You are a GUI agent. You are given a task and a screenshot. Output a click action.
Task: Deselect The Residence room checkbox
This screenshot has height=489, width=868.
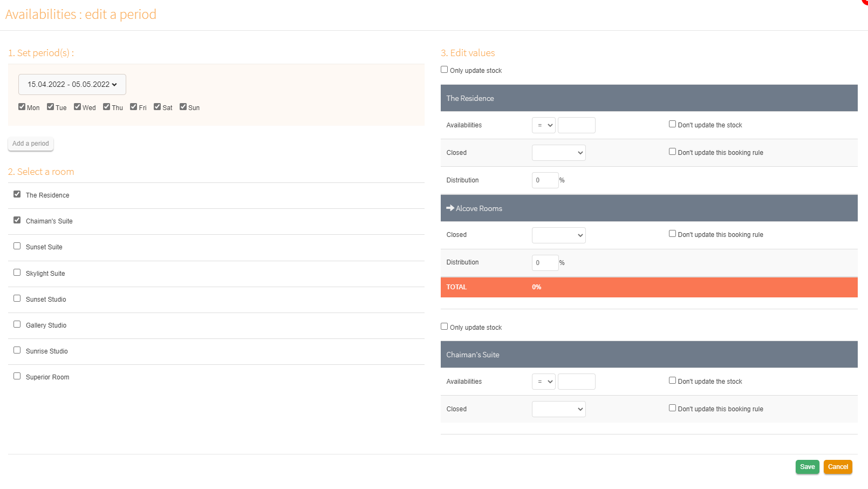[x=17, y=194]
